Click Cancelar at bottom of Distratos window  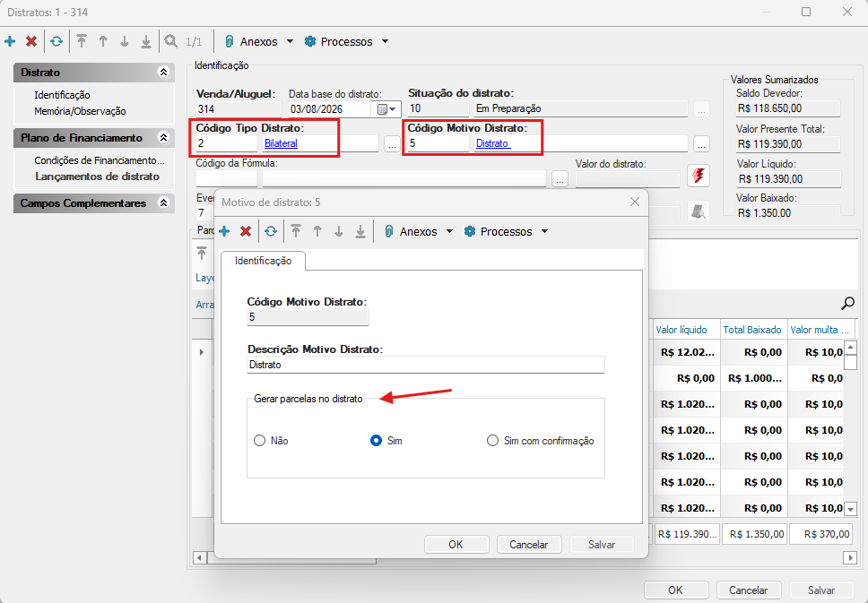(749, 590)
